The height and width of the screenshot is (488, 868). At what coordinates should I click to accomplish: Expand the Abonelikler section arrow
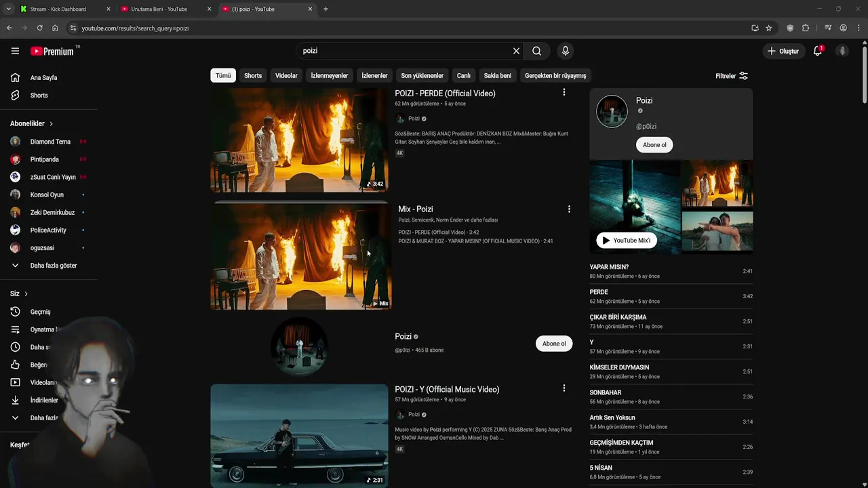pos(51,123)
